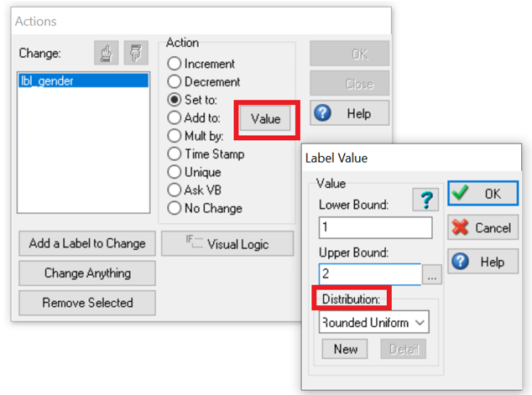Open Visual Logic editor
Screen dimensions: 532x395
tap(227, 243)
